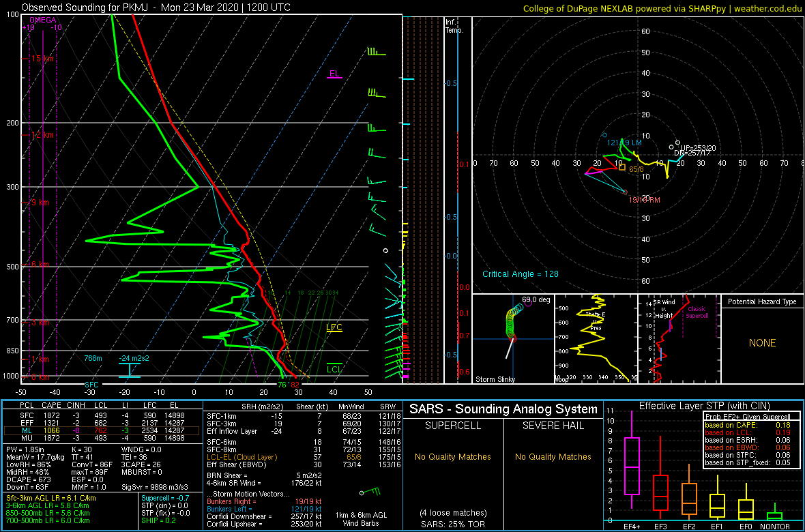The height and width of the screenshot is (532, 805).
Task: Open the SR Wind v. Height inset plot
Action: [679, 339]
